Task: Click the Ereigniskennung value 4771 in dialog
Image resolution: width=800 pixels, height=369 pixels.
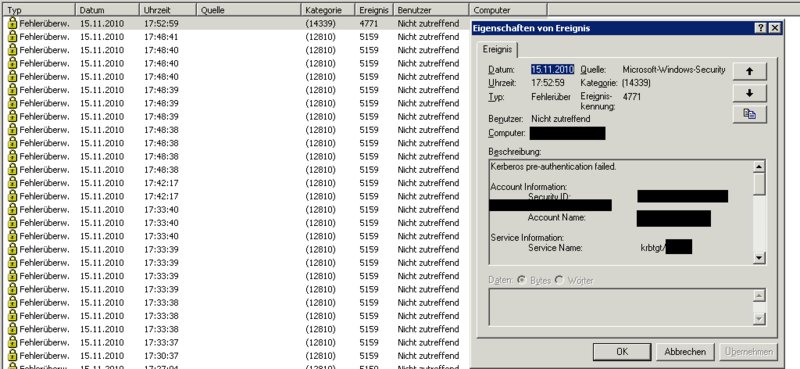Action: 632,96
